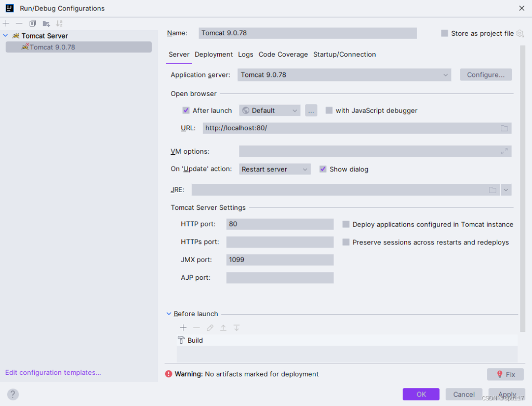
Task: Open the Application server dropdown
Action: point(344,75)
